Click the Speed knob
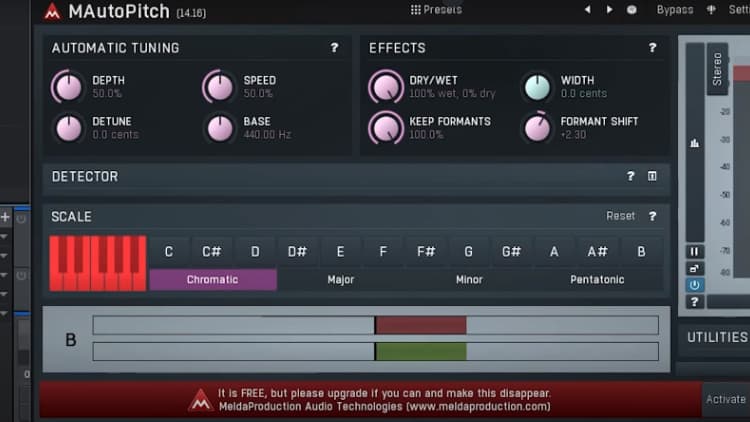Viewport: 750px width, 422px height. point(219,87)
